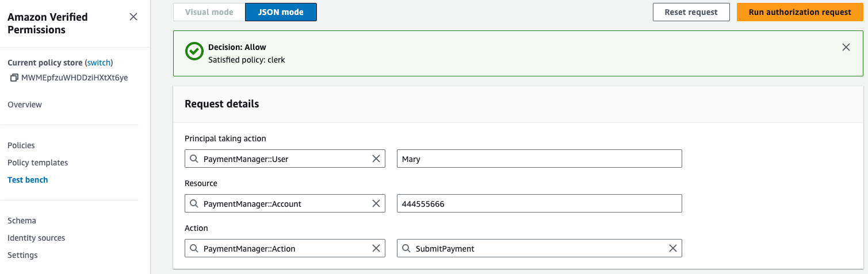The image size is (868, 274).
Task: Select Test bench in navigation
Action: pyautogui.click(x=28, y=180)
